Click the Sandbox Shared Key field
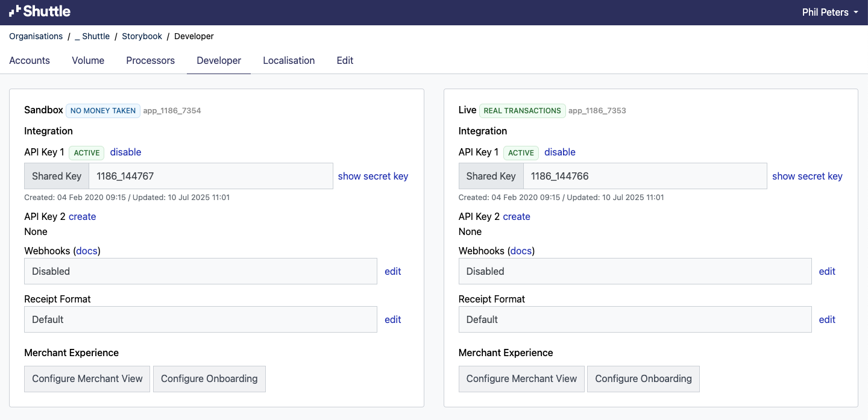This screenshot has height=420, width=868. point(210,177)
